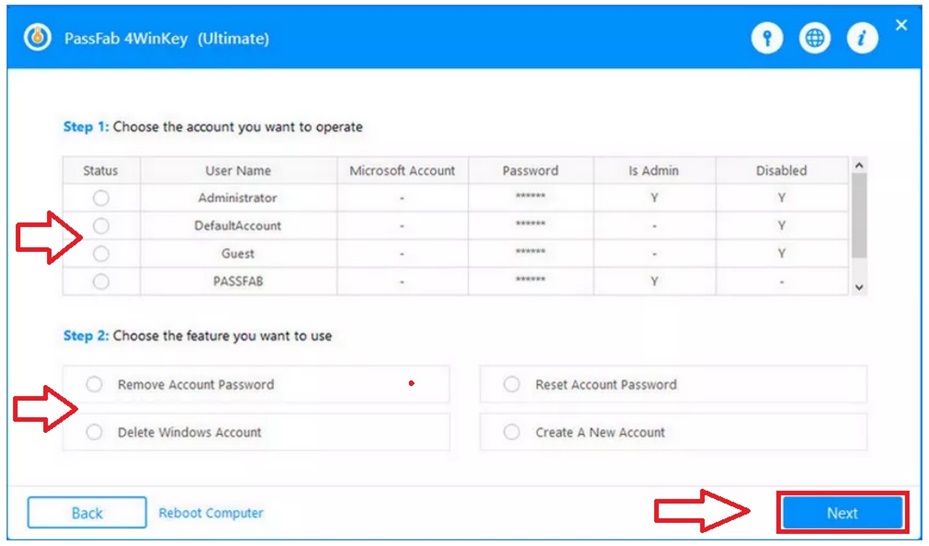Click the Status column header

101,171
